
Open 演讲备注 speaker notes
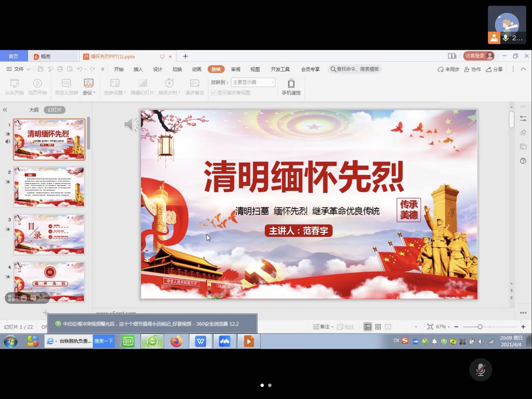point(195,83)
